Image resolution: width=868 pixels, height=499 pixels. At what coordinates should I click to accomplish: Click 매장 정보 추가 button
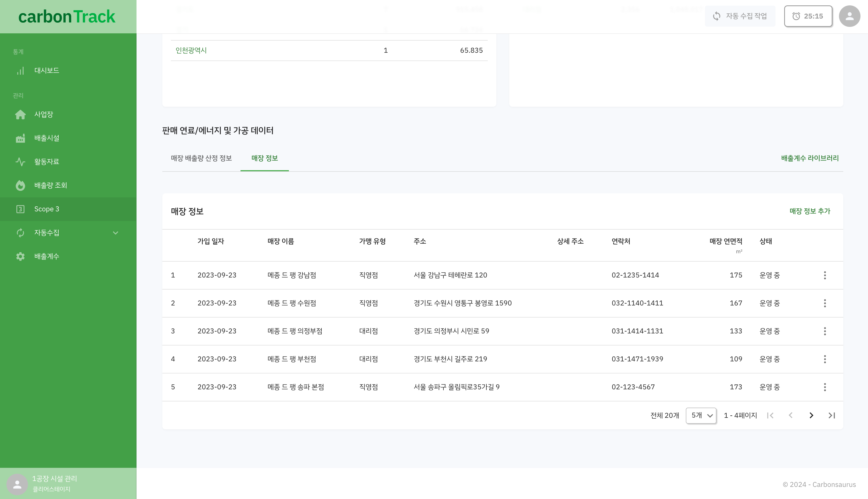(810, 211)
